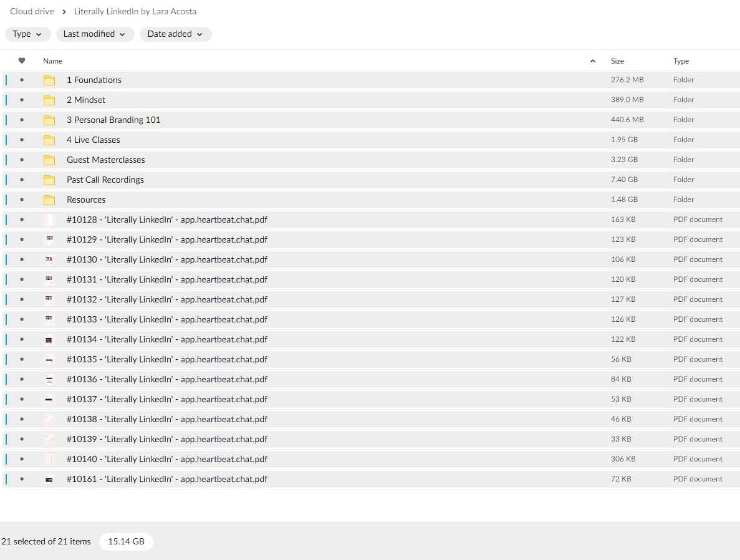Open the Date added filter dropdown
This screenshot has height=560, width=740.
coord(175,34)
